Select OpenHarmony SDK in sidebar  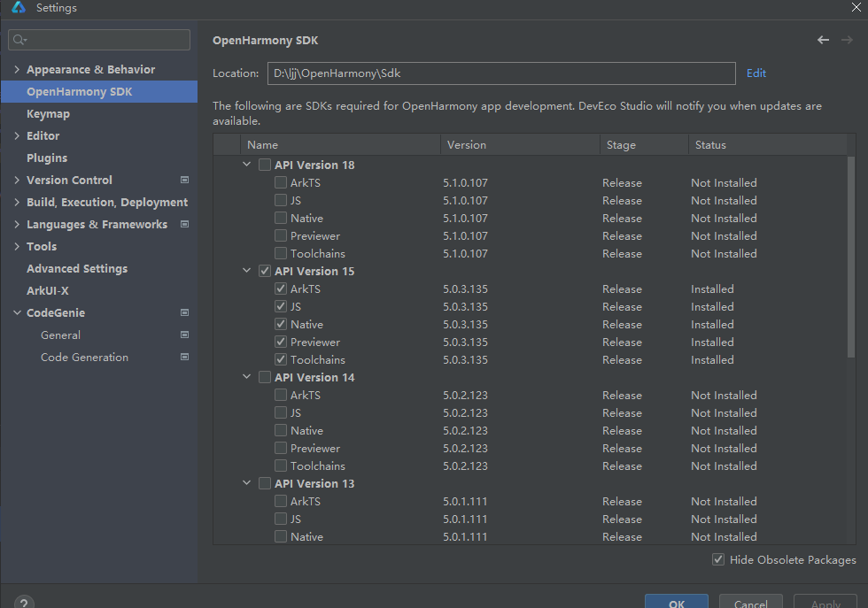point(99,92)
